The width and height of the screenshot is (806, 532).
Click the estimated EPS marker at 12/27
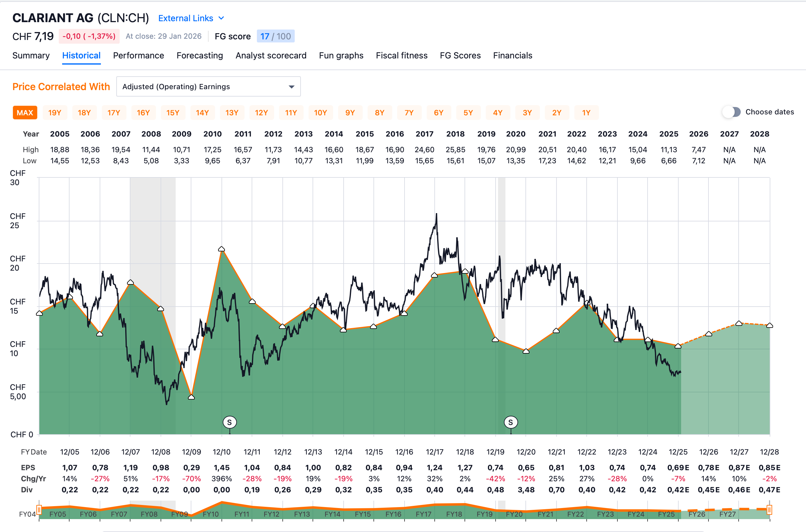[739, 323]
